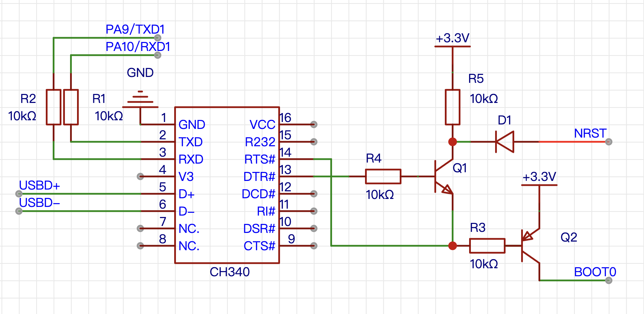Image resolution: width=644 pixels, height=314 pixels.
Task: Select the R3 resistor body
Action: [487, 246]
